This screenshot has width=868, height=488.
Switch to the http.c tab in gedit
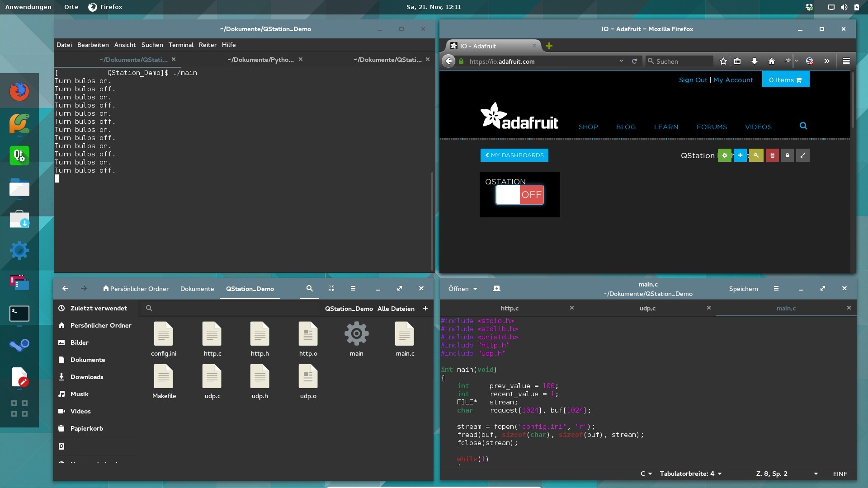pyautogui.click(x=509, y=308)
